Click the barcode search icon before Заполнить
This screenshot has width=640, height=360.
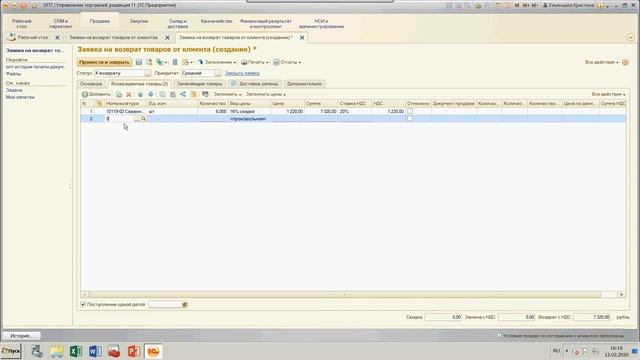pyautogui.click(x=205, y=94)
